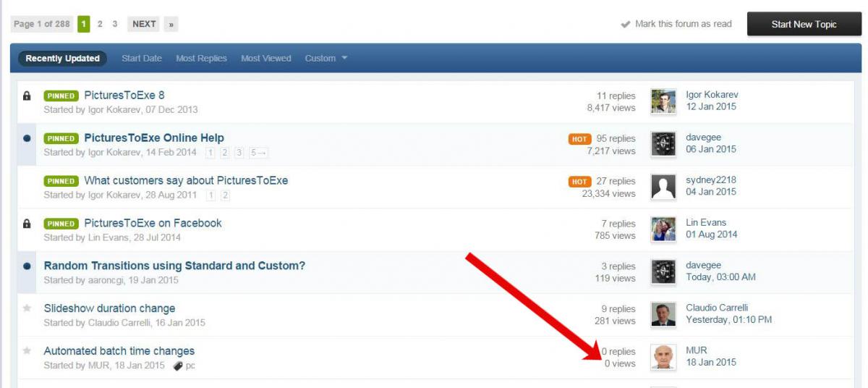This screenshot has width=868, height=388.
Task: Open the Page 1 of 288 page jump
Action: 42,24
